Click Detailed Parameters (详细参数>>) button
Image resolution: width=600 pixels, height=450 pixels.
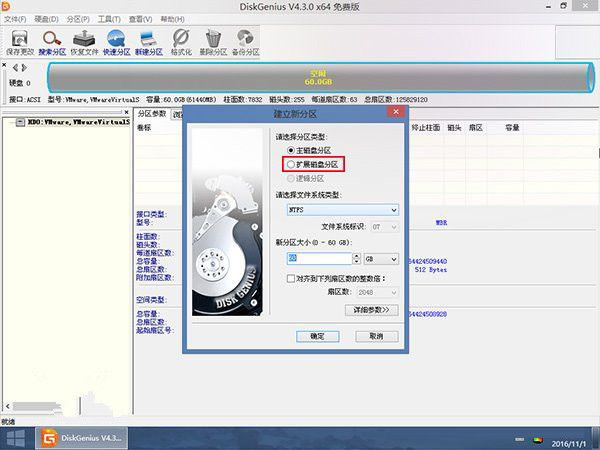[x=372, y=310]
